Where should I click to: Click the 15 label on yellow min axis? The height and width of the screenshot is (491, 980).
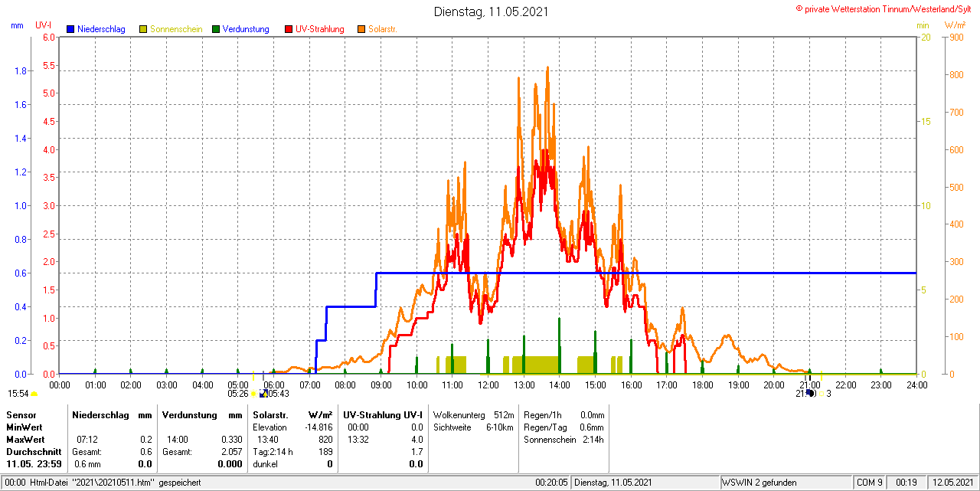click(924, 122)
